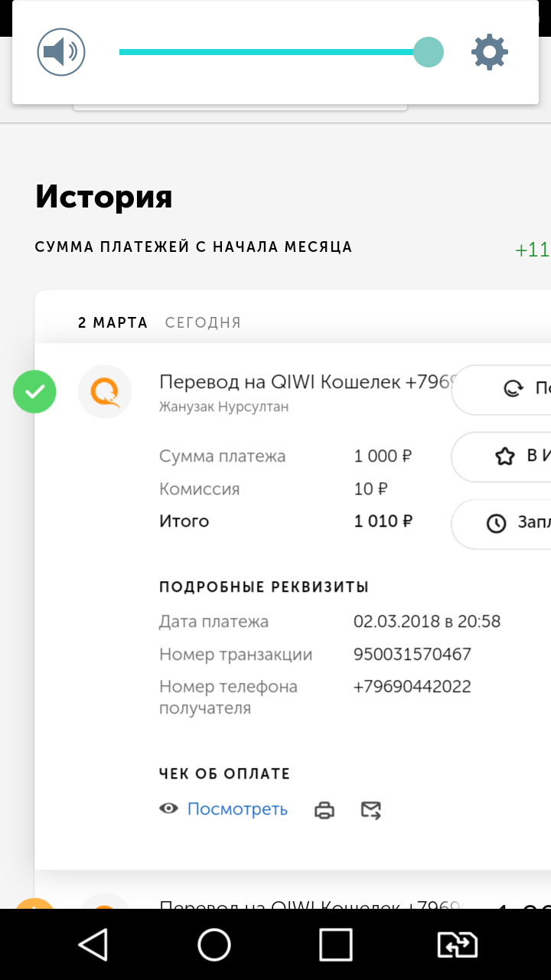
Task: Click the repeat payment circular arrow button
Action: pos(501,390)
